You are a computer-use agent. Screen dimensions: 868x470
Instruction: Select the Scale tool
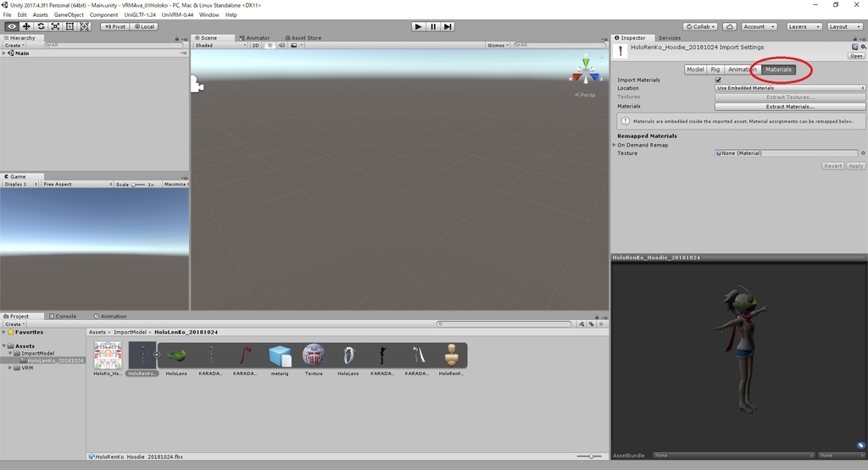[55, 26]
